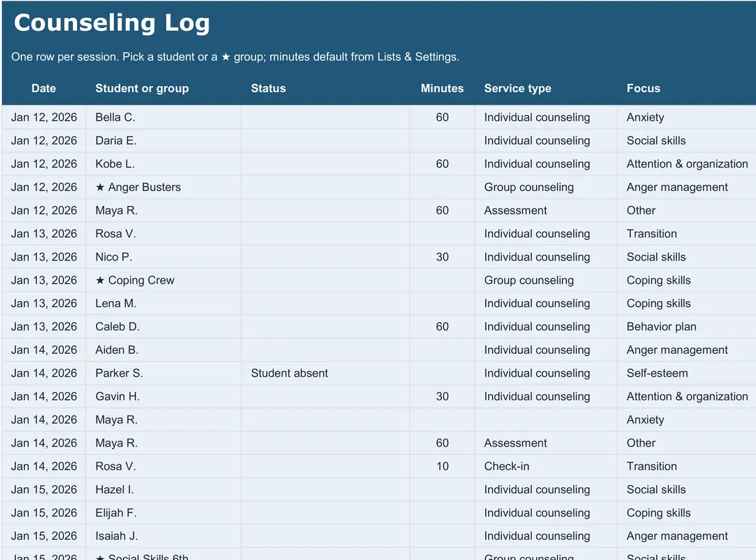This screenshot has height=560, width=756.
Task: Click the Self-esteem focus cell
Action: click(687, 373)
